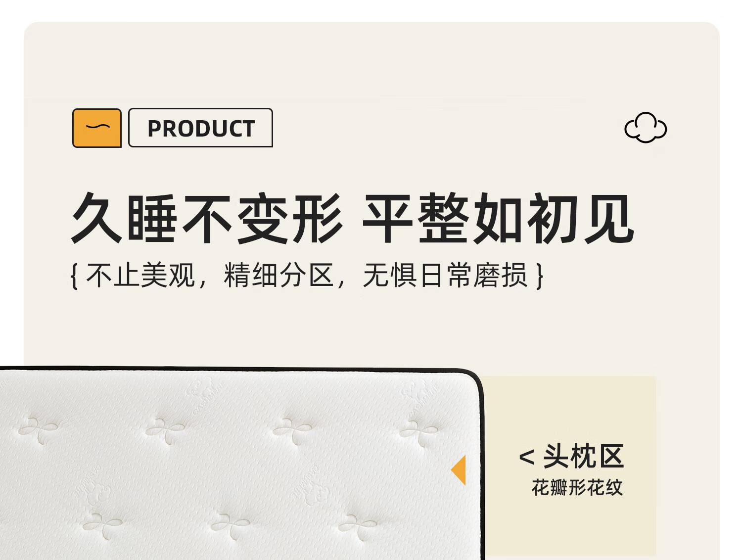Viewport: 742px width, 560px height.
Task: Click the closing curly brace after 磨损
Action: (x=540, y=276)
